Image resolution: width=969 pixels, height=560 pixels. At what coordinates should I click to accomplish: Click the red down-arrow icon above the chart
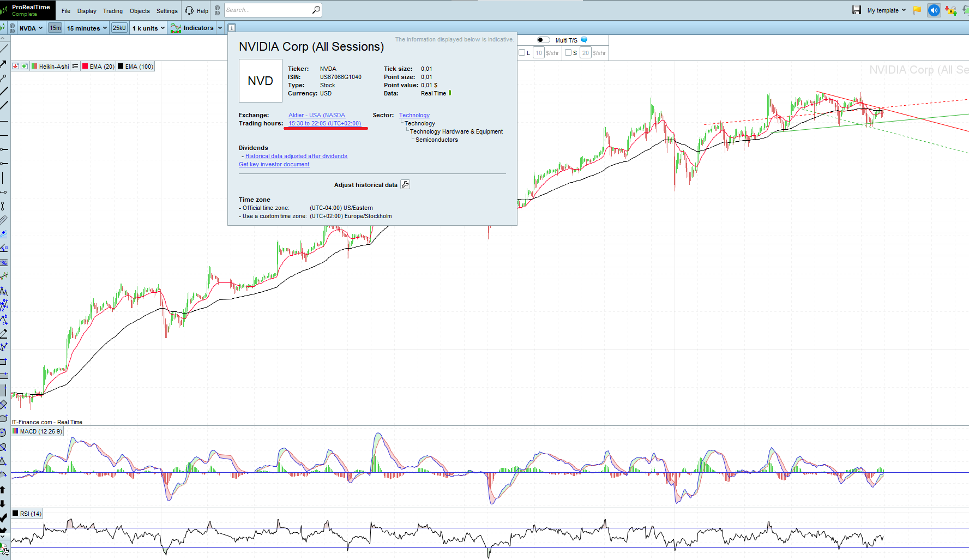click(x=15, y=67)
